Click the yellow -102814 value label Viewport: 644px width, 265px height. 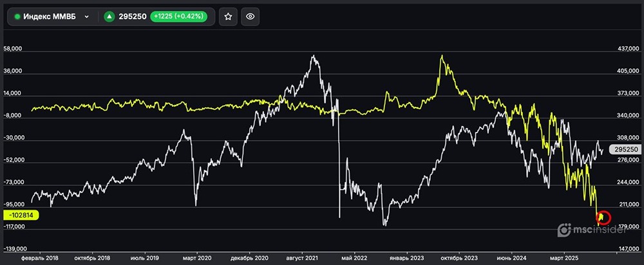(x=21, y=215)
